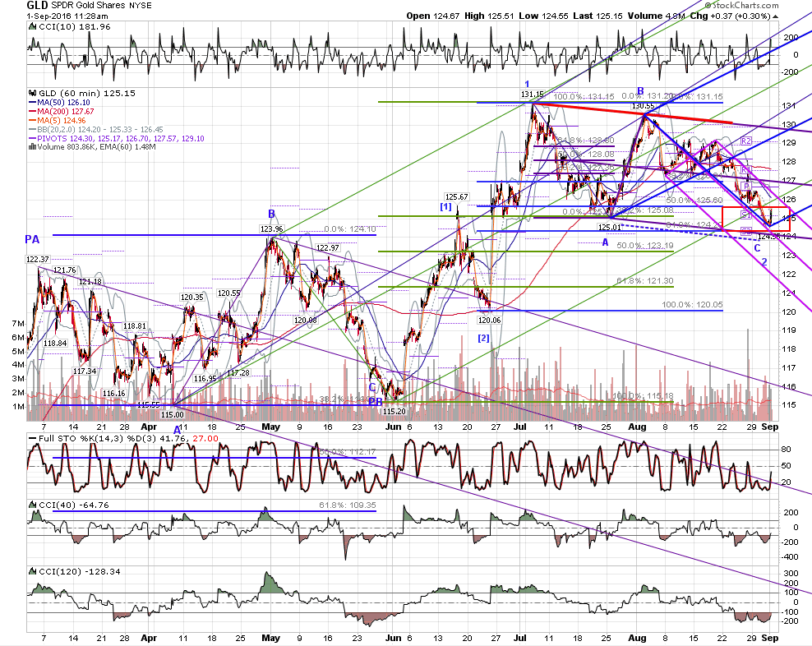Viewport: 812px width, 646px height.
Task: Click the 123.96 May high label
Action: coord(271,229)
